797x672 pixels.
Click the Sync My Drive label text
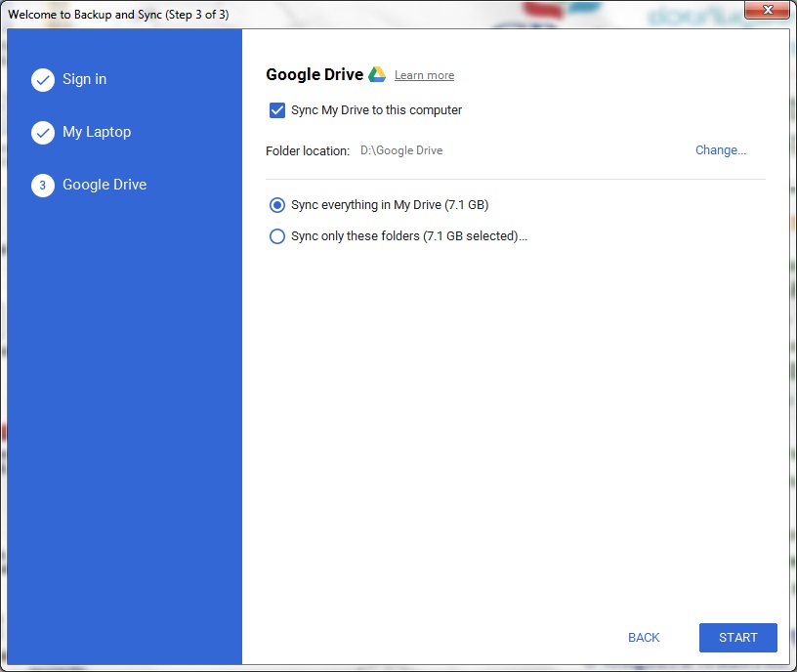(375, 110)
